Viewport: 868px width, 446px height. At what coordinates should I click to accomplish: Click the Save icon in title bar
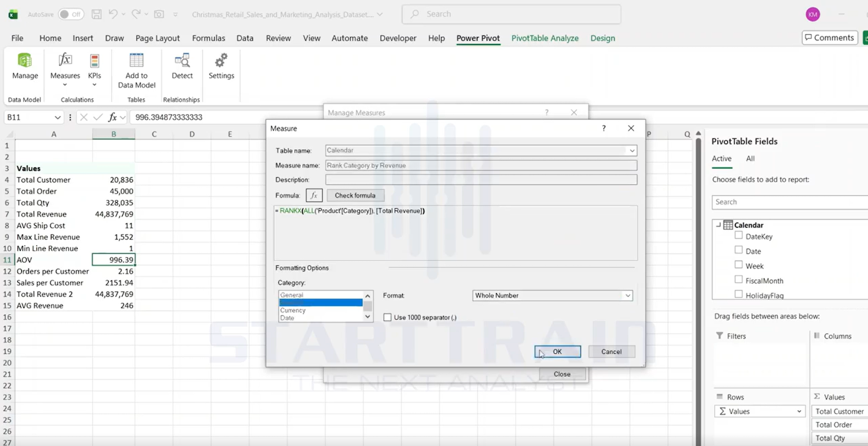[97, 14]
